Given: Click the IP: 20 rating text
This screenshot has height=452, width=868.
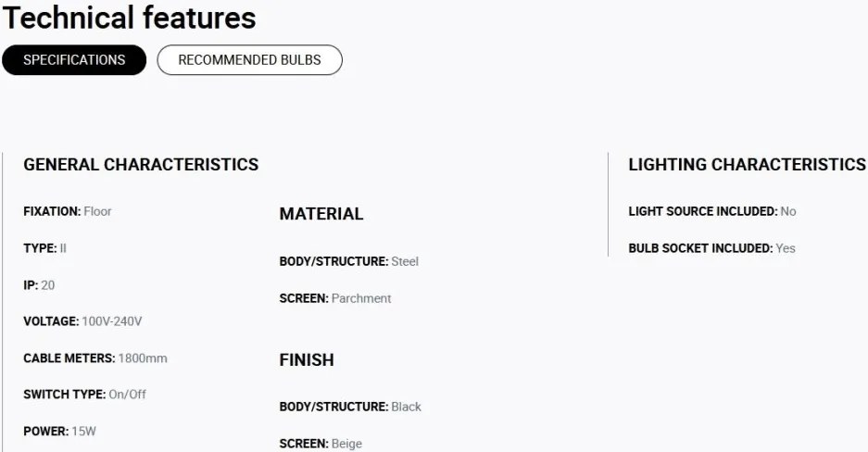Looking at the screenshot, I should tap(39, 285).
